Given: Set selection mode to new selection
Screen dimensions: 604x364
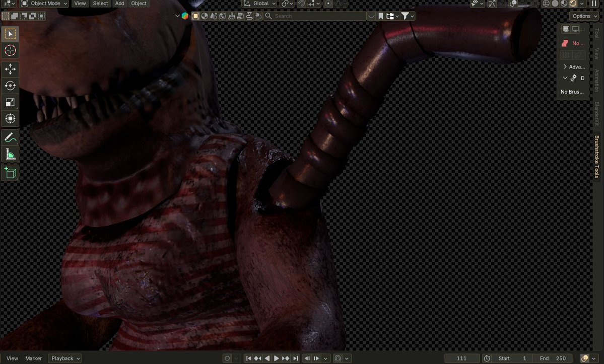Looking at the screenshot, I should coord(6,16).
